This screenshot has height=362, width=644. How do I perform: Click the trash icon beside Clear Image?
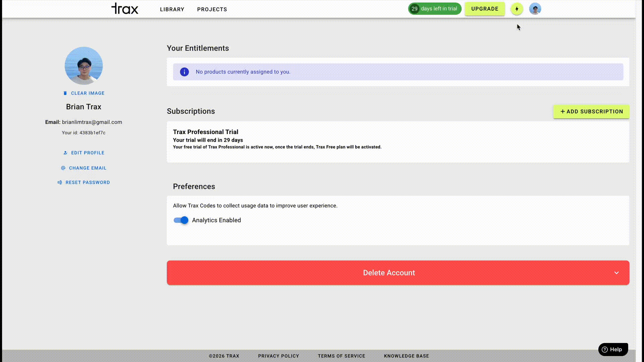(65, 93)
